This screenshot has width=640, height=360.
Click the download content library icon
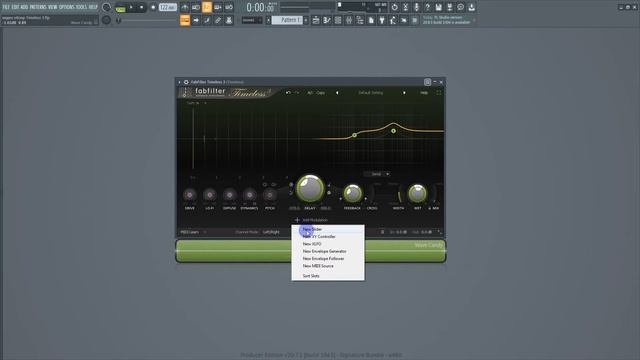coord(471,7)
